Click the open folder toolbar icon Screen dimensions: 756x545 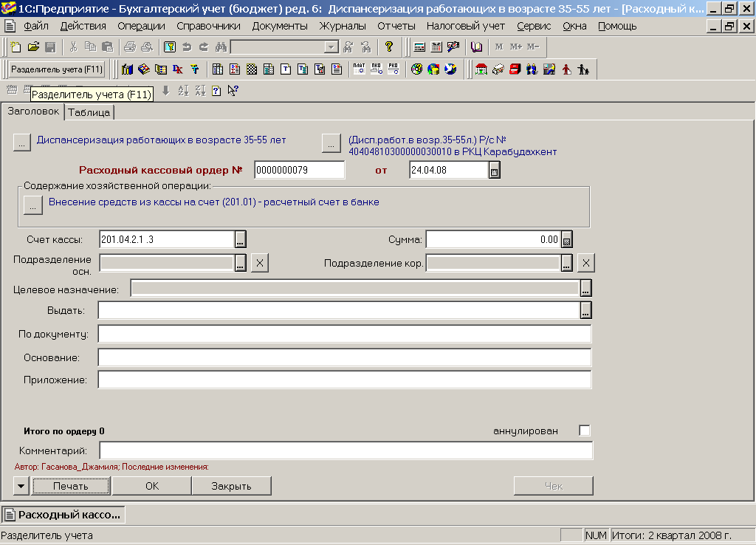click(33, 47)
